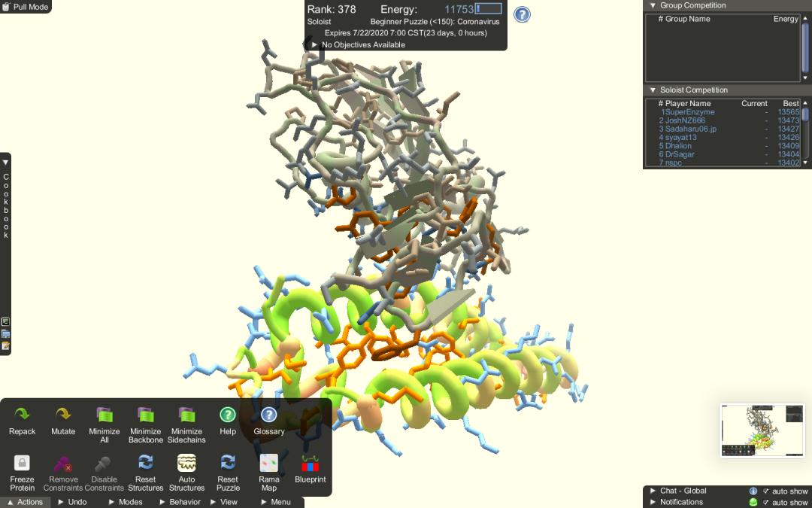Toggle auto show for Notifications
The height and width of the screenshot is (508, 812).
coord(766,502)
